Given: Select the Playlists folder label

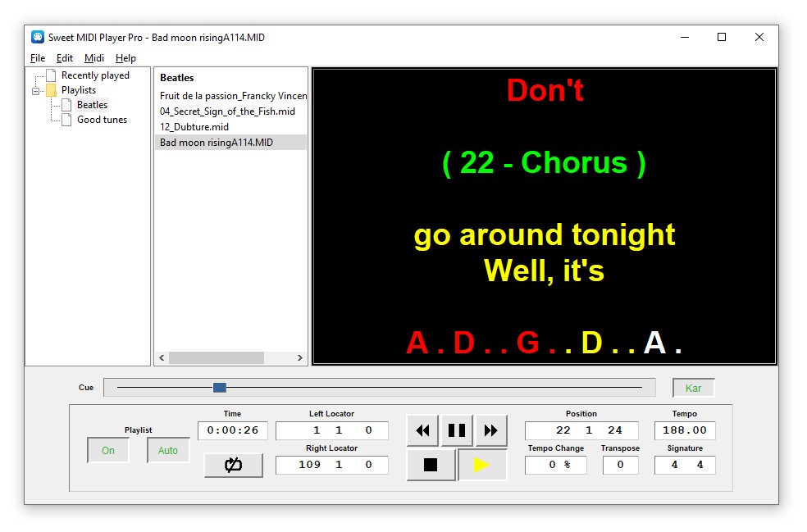Looking at the screenshot, I should 79,90.
